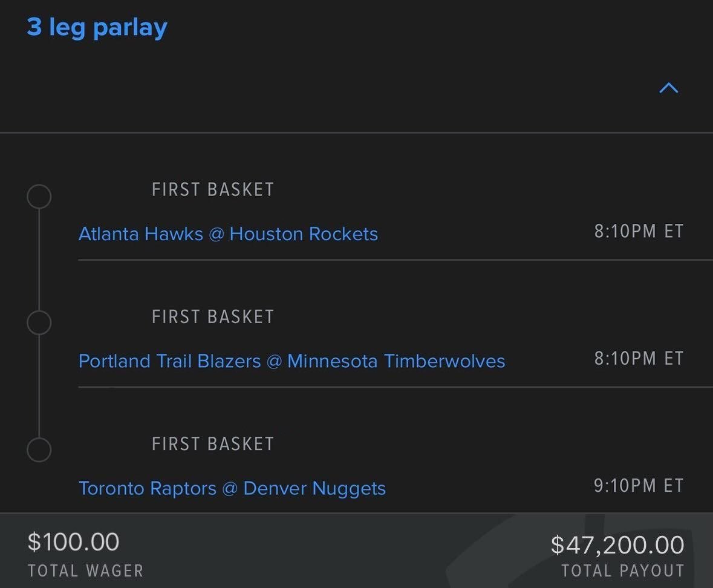713x588 pixels.
Task: Select the circle marker beside Trail Blazers @ Timberwolves leg
Action: (39, 323)
